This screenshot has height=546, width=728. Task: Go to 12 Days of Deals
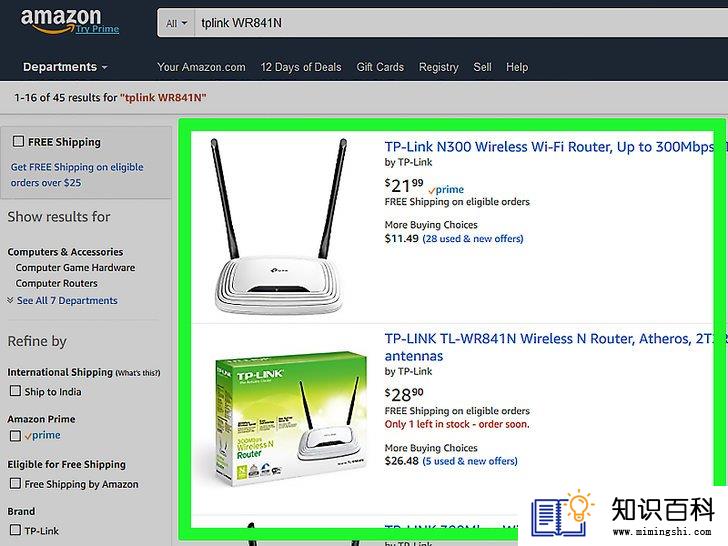(x=301, y=67)
